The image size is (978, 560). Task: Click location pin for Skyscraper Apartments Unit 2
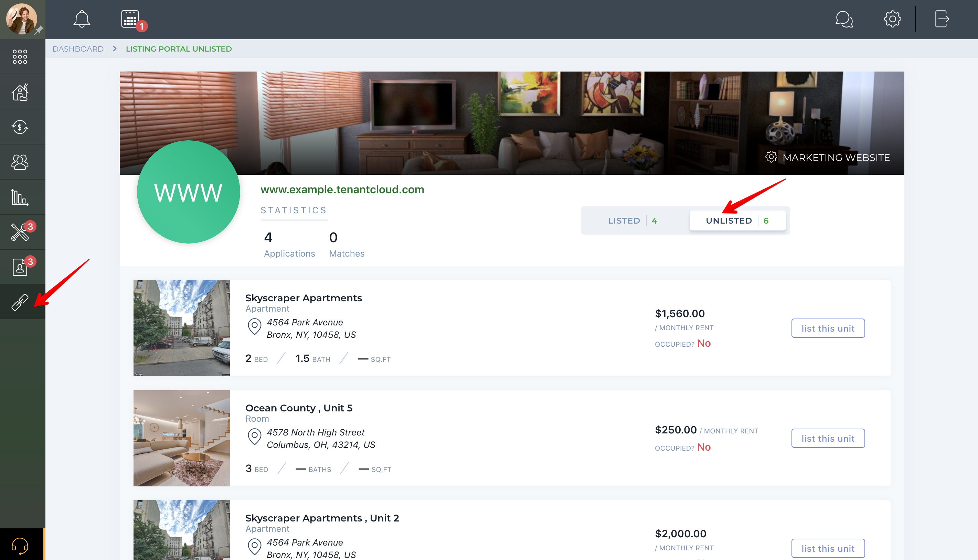click(x=254, y=547)
